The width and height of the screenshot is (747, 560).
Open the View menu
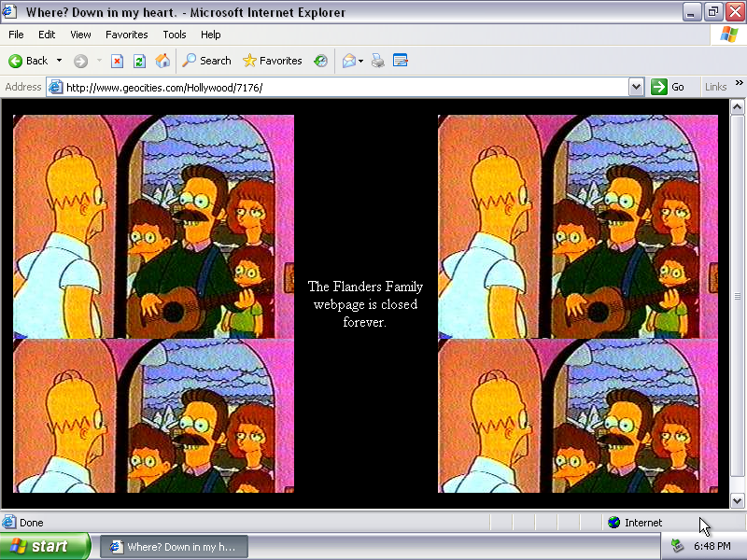80,35
